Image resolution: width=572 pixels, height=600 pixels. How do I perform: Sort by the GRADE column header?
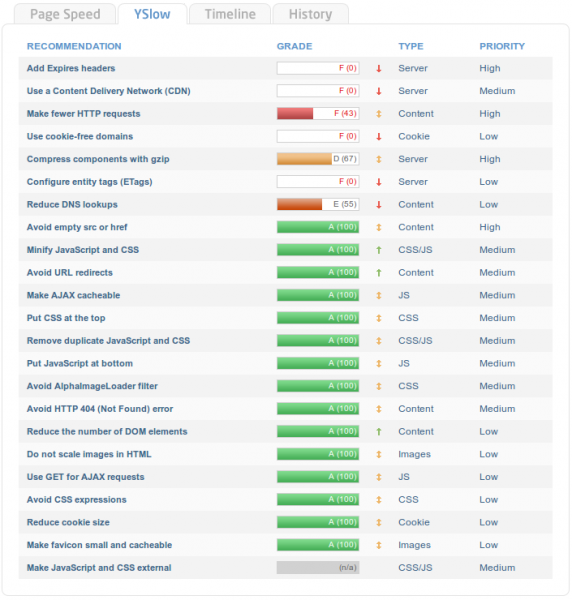[295, 46]
